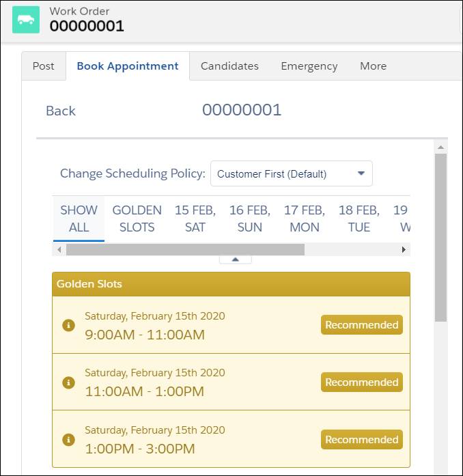Select the GOLDEN SLOTS filter
Screen dimensions: 463x476
137,219
